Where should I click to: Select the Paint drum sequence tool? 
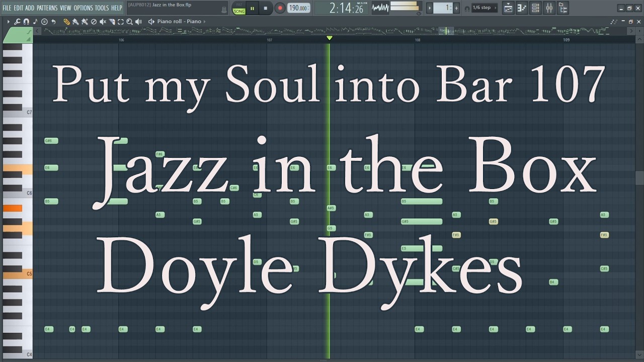(85, 22)
